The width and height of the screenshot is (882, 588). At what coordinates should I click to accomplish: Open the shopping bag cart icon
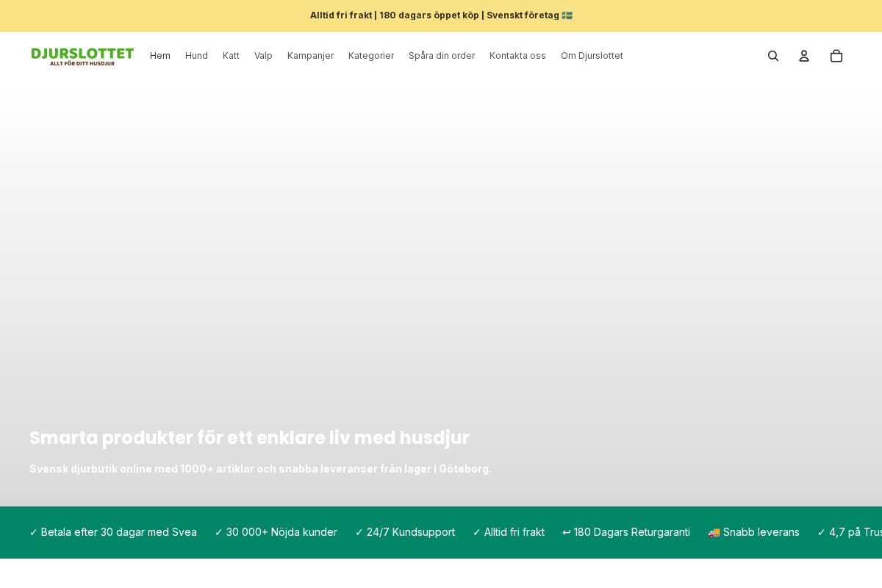[x=836, y=56]
